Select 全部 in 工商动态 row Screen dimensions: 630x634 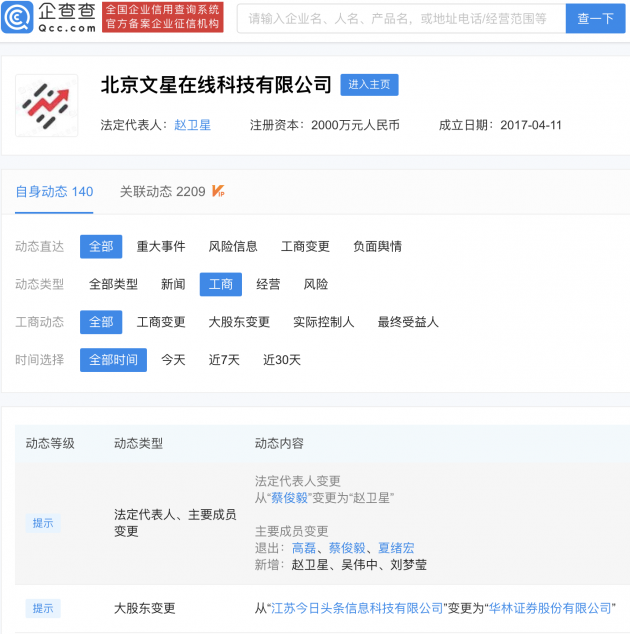[x=101, y=322]
